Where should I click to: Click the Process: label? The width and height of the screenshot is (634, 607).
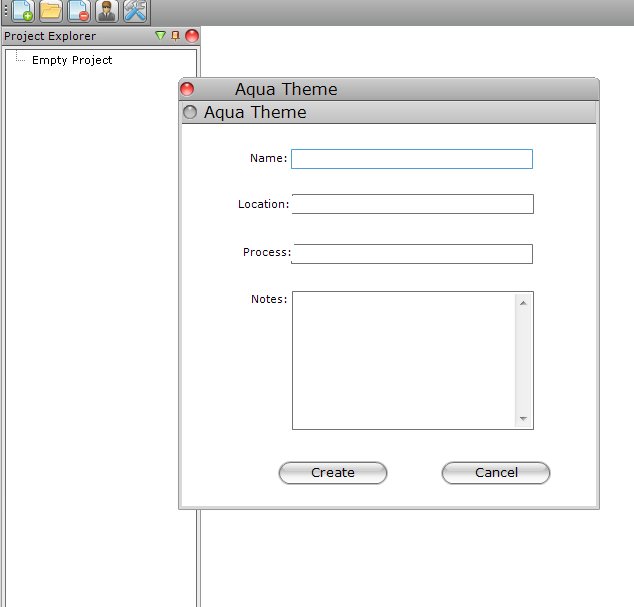coord(267,252)
